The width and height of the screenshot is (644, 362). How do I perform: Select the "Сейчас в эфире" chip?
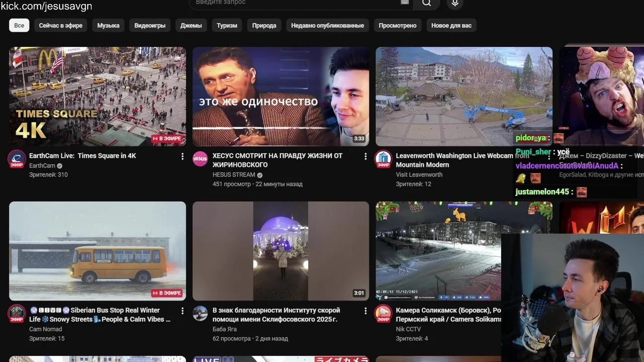coord(60,25)
